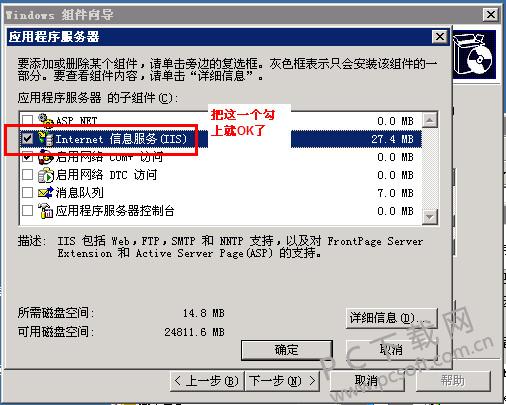Confirm with the 确定 button
Screen dimensions: 506x405
287,350
